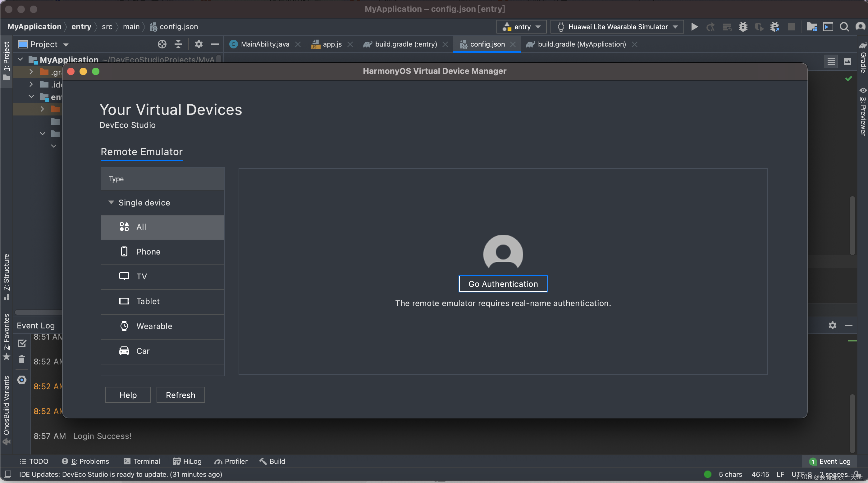Open the Gradle side panel
This screenshot has height=483, width=868.
(863, 57)
